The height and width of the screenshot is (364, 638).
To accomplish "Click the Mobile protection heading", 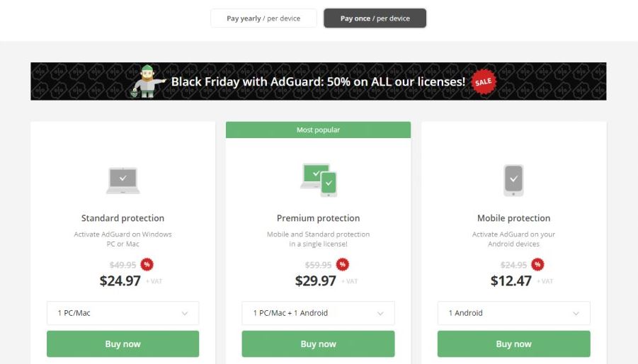I will [x=513, y=218].
